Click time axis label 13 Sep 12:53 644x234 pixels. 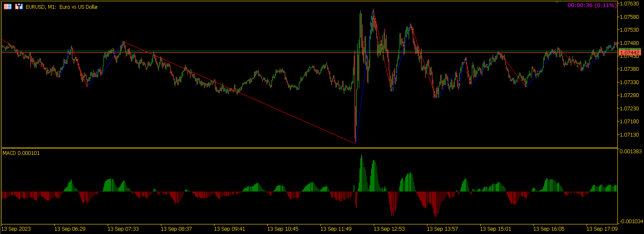click(389, 229)
